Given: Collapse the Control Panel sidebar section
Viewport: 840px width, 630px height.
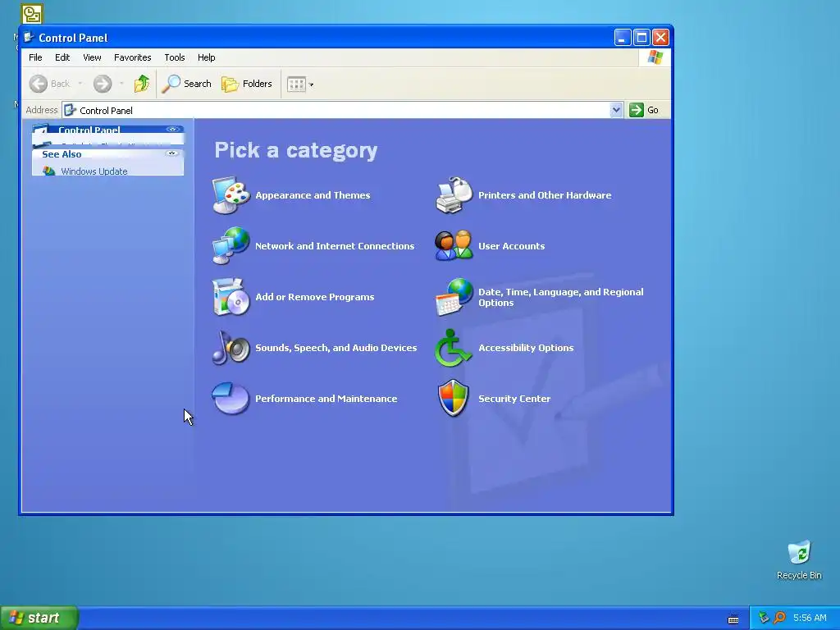Looking at the screenshot, I should [x=172, y=129].
